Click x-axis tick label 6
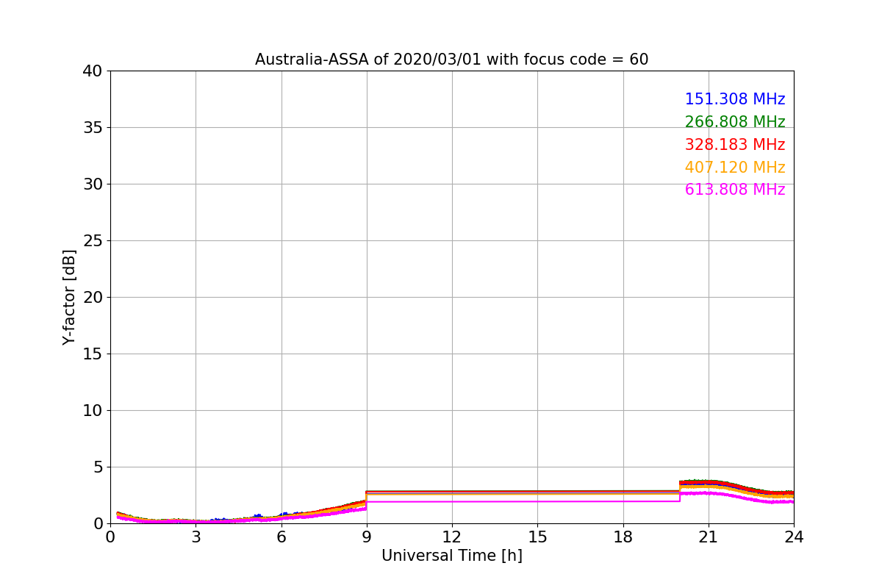 coord(282,537)
